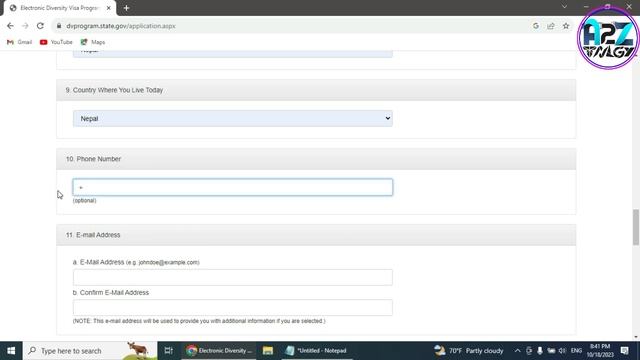640x360 pixels.
Task: Click the NOTE about e-mail address text
Action: [199, 321]
